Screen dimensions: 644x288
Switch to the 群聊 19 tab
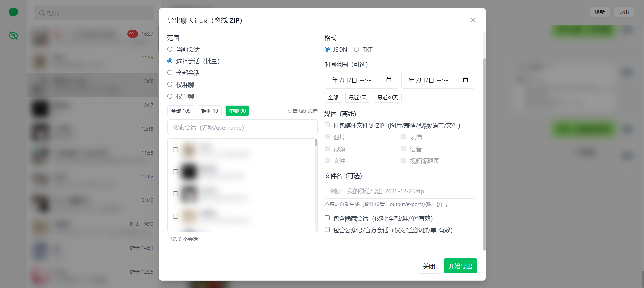[209, 111]
